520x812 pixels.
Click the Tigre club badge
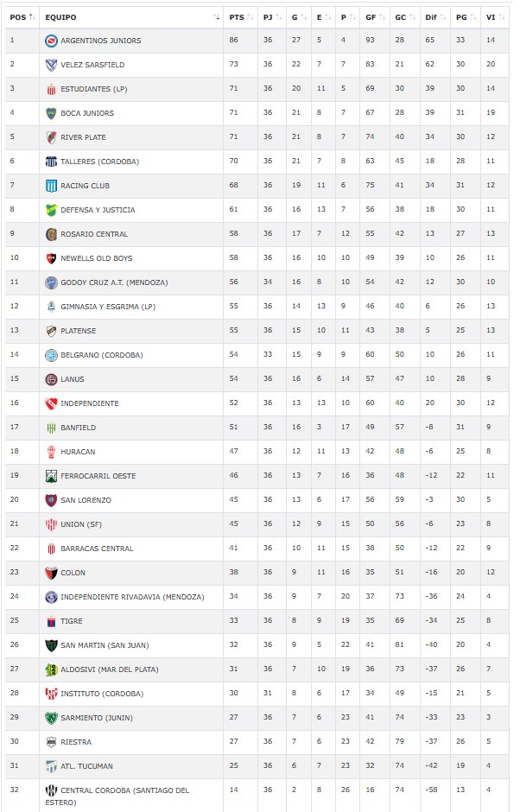tap(51, 621)
